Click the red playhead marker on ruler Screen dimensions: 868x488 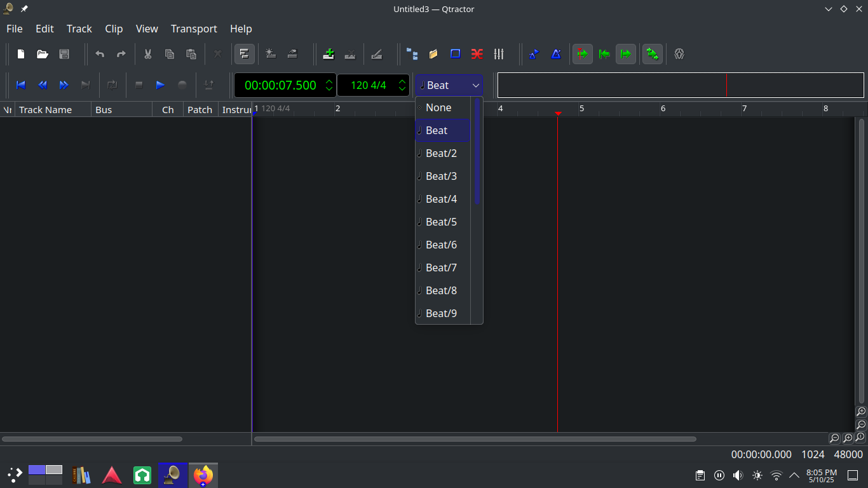[558, 113]
